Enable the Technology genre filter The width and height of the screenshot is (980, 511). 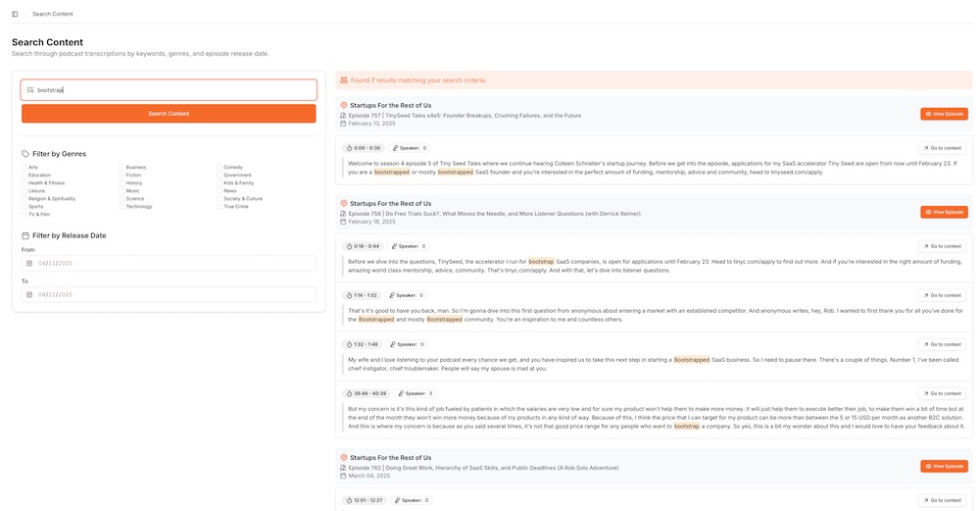tap(122, 206)
